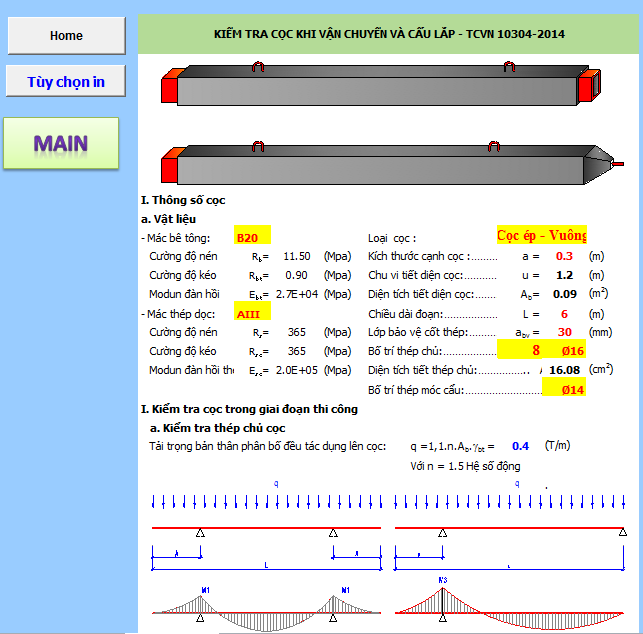643x634 pixels.
Task: Click the left lifting hook on the pointed pile
Action: (x=258, y=146)
